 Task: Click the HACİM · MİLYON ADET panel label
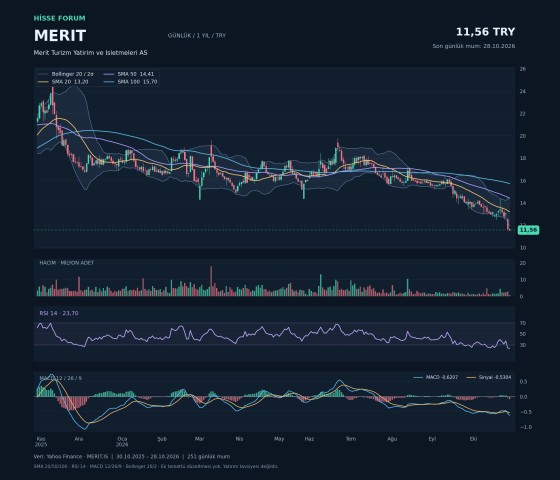coord(66,263)
